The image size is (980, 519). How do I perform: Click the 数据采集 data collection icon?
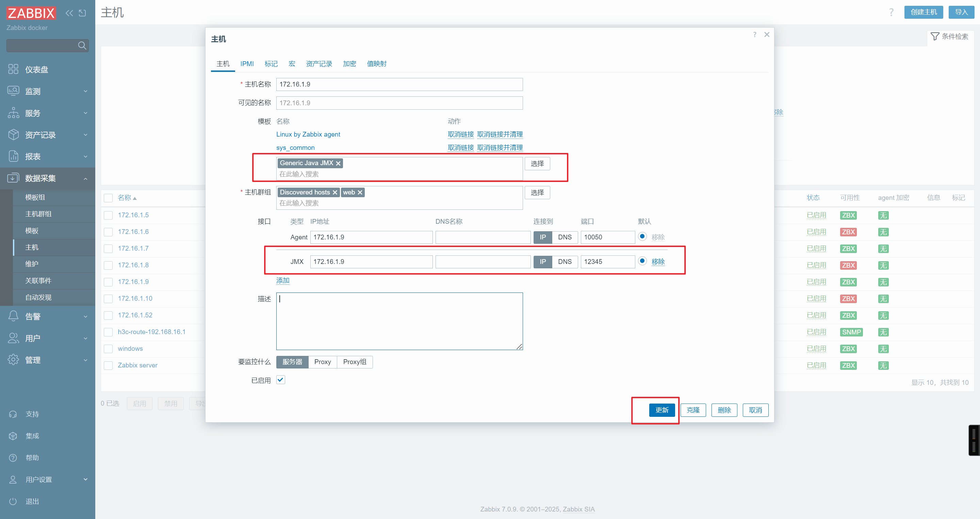[13, 178]
